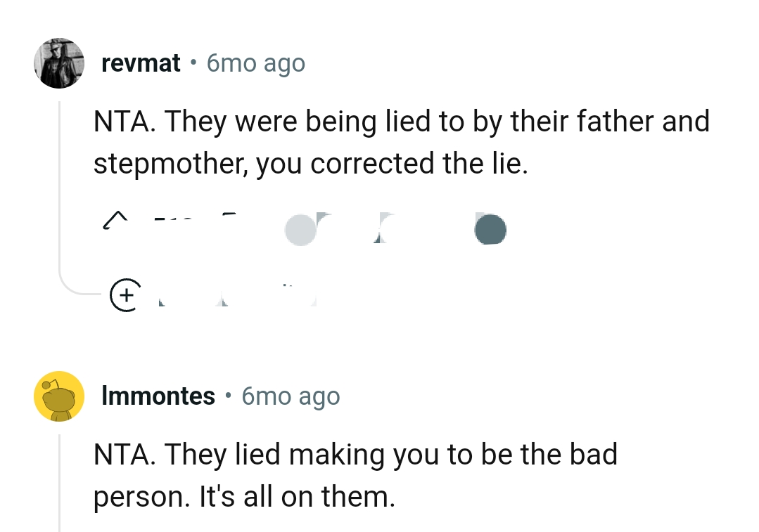Collapse Immontes' comment thread line
Screen dimensions: 759x532
click(x=60, y=485)
